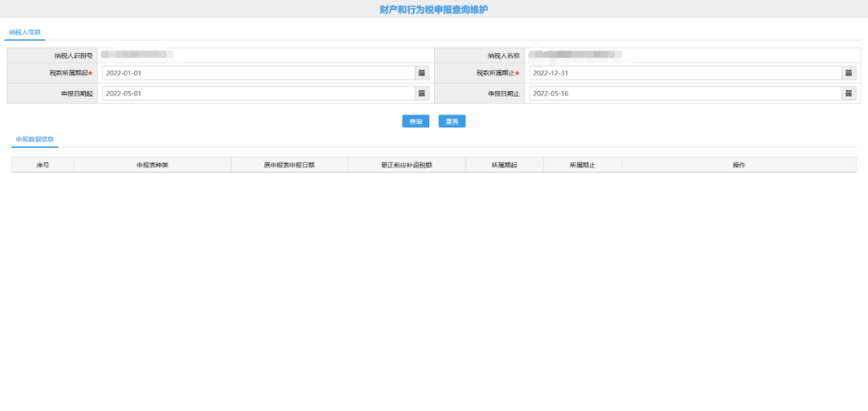The image size is (868, 411).
Task: Click the 纳税人名称 value field
Action: 691,55
